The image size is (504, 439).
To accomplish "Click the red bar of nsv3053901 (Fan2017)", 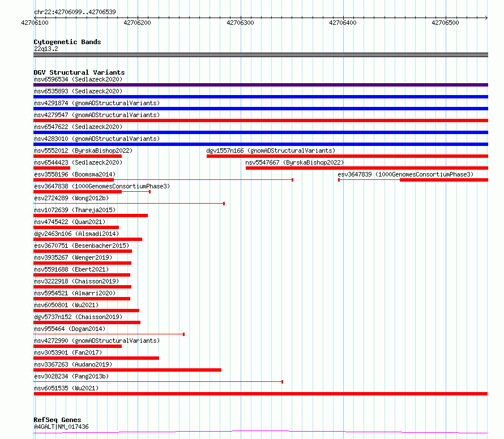I will [96, 358].
